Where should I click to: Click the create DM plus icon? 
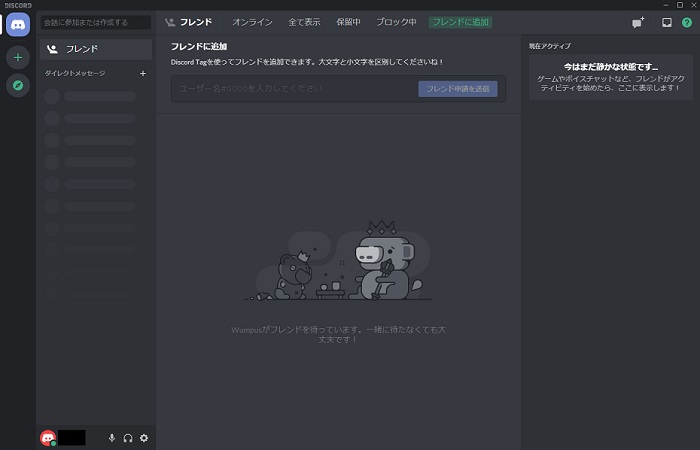(143, 73)
